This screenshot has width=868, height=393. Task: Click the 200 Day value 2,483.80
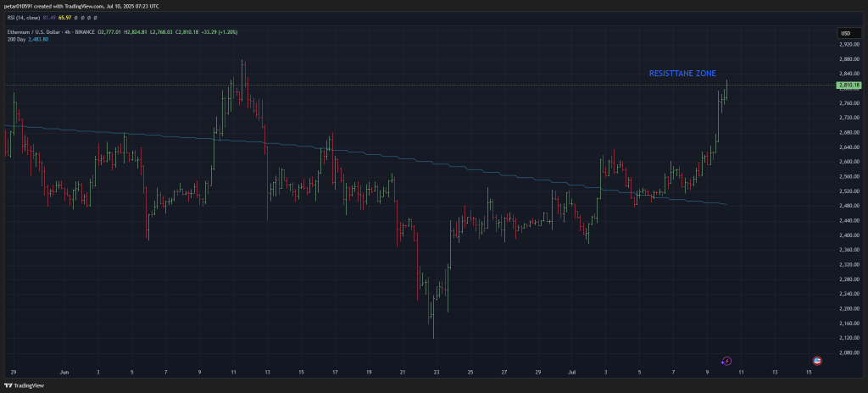[x=37, y=39]
